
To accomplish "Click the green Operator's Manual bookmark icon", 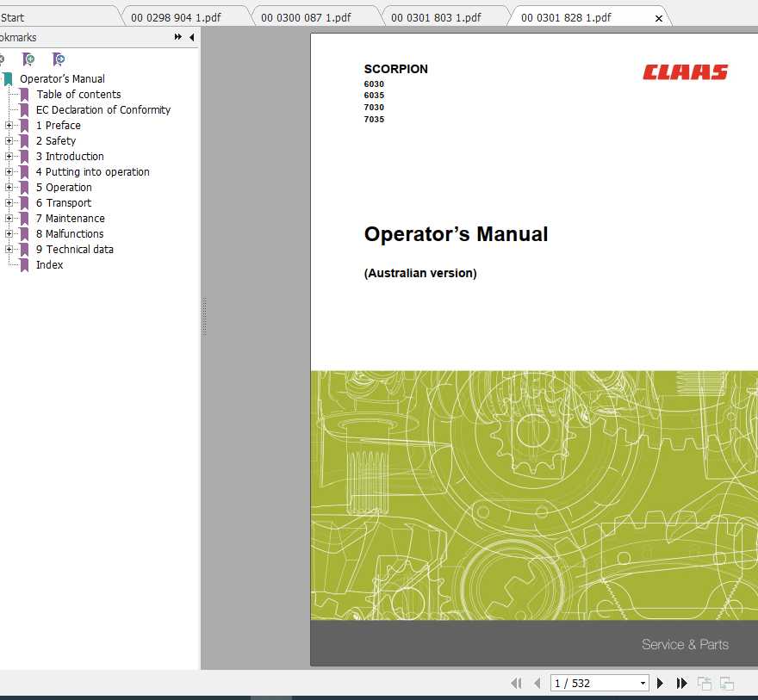I will point(9,78).
